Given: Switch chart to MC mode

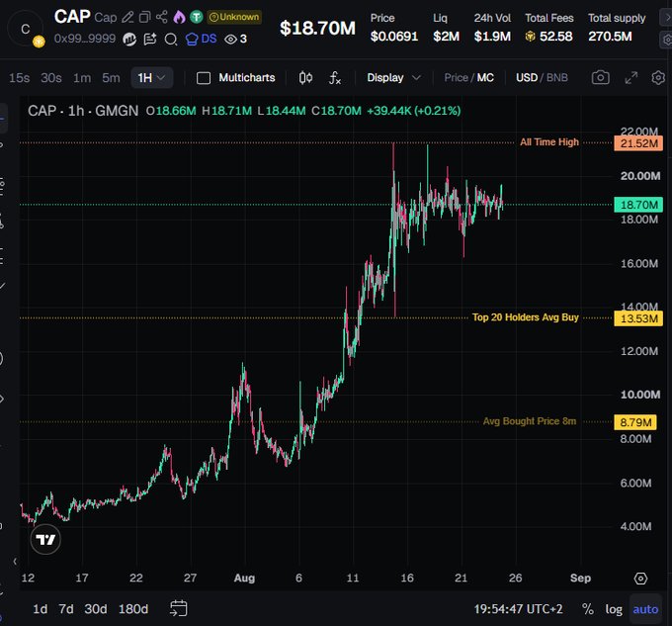Looking at the screenshot, I should tap(485, 77).
